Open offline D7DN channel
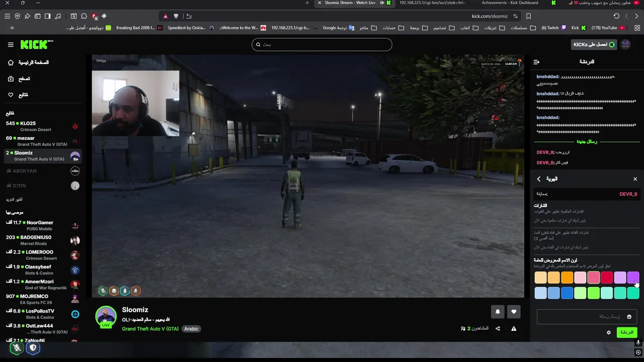Screen dimensions: 644x362 coord(42,186)
